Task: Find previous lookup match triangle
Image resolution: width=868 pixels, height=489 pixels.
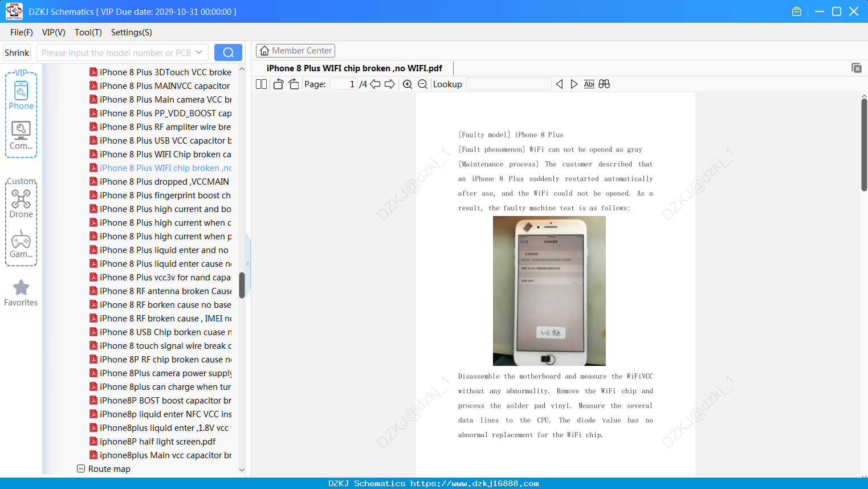Action: [x=559, y=84]
